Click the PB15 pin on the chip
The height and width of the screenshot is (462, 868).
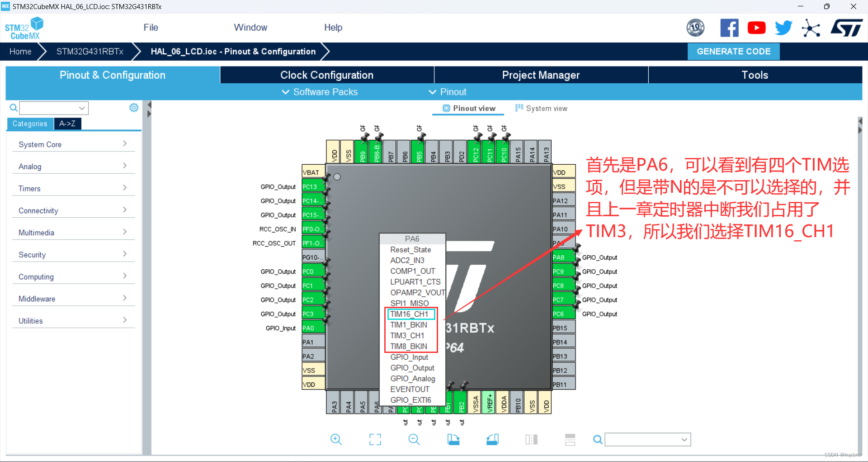point(563,328)
